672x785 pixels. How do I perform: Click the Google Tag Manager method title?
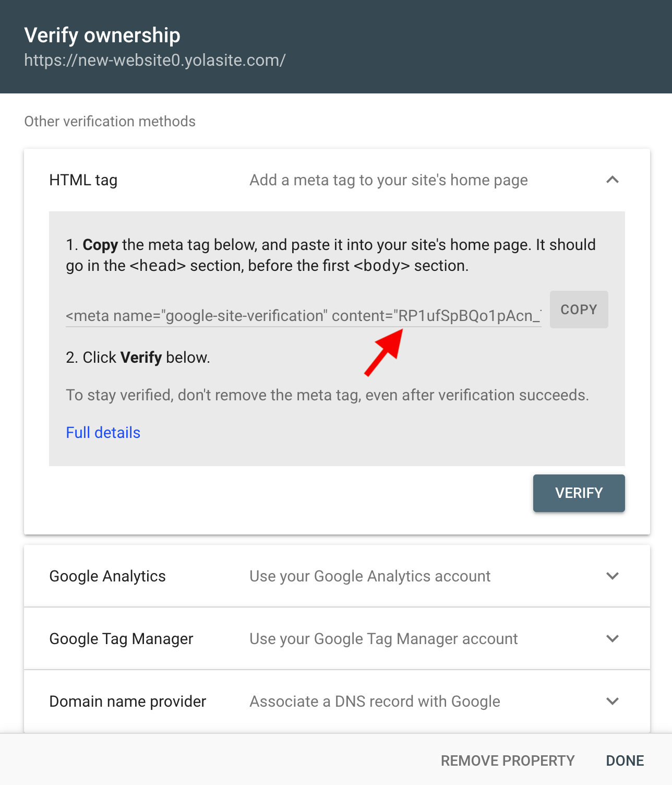[x=121, y=639]
